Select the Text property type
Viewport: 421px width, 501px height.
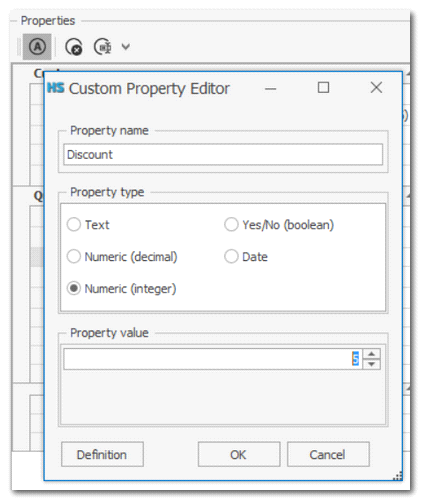click(x=88, y=225)
